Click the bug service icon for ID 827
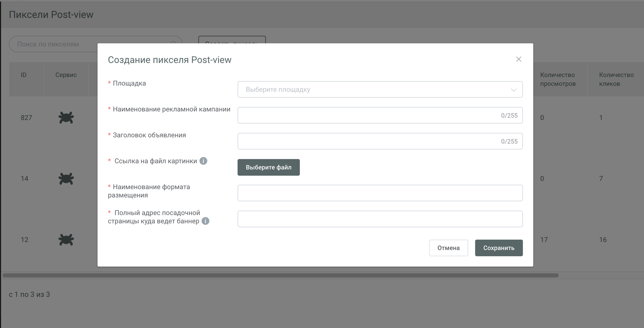This screenshot has width=644, height=328. pyautogui.click(x=66, y=118)
